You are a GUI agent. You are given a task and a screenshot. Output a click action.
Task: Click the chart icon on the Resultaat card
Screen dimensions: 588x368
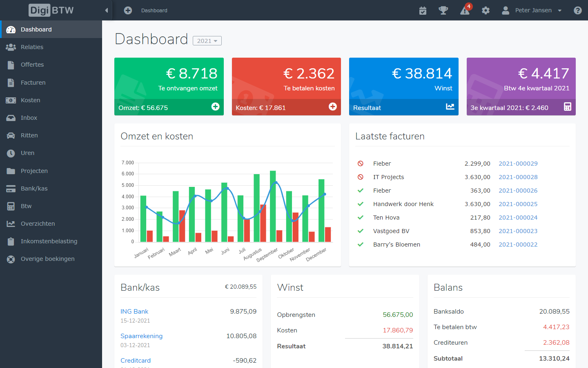point(450,106)
